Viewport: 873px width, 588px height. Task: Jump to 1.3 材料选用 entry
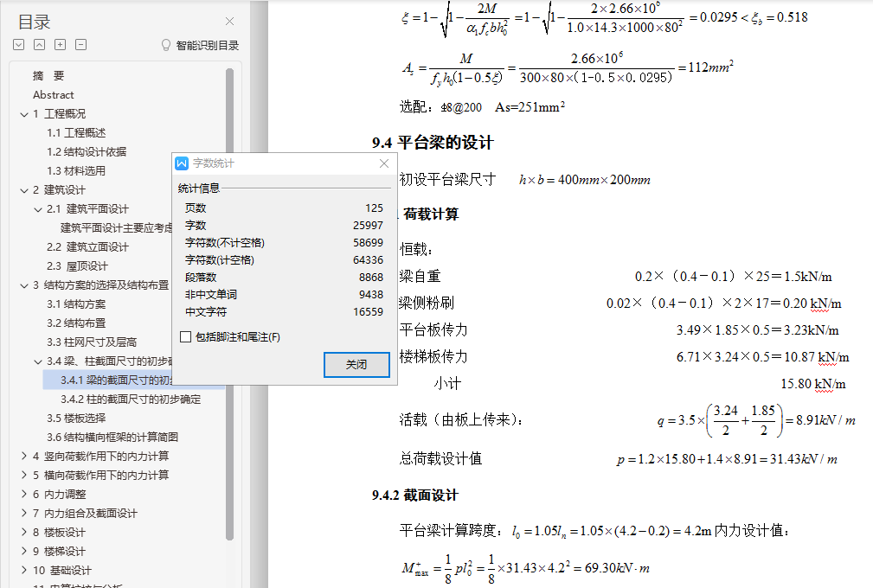coord(76,171)
